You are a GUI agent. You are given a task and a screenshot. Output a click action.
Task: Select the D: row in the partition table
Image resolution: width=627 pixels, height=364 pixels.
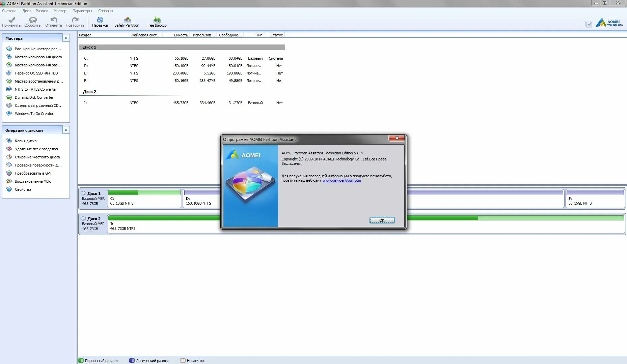[x=182, y=66]
